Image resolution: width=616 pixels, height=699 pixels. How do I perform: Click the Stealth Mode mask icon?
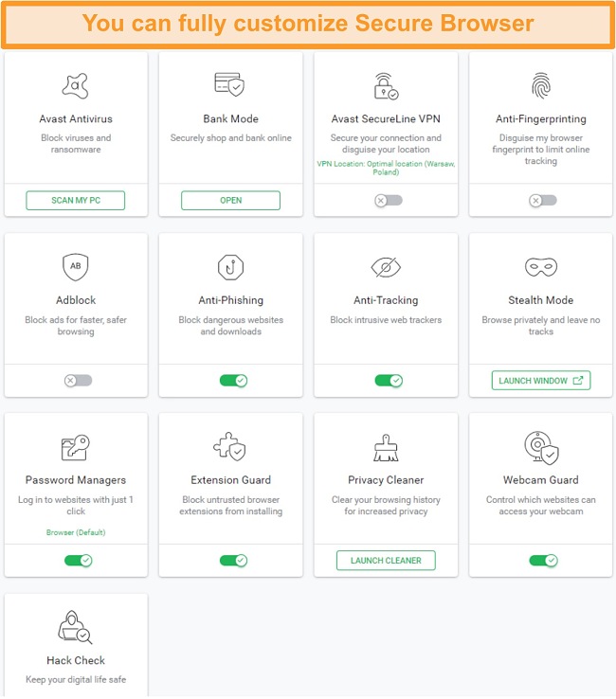click(x=540, y=267)
